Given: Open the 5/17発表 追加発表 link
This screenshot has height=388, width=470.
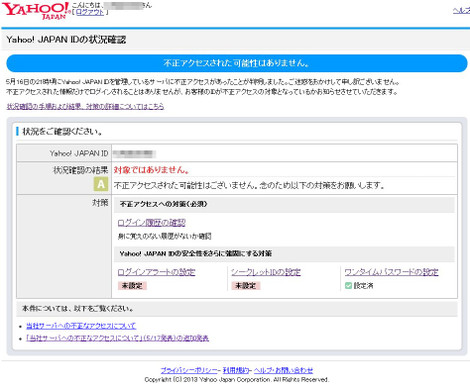Looking at the screenshot, I should point(118,338).
